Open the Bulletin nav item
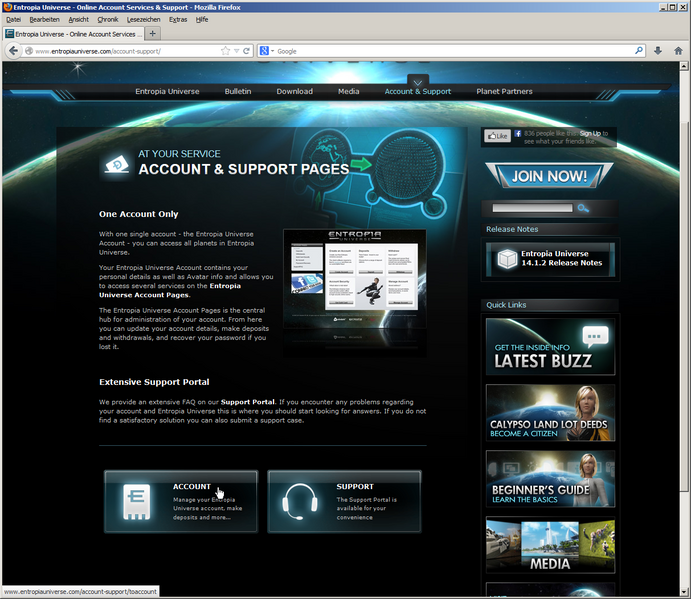Viewport: 691px width, 599px height. [238, 91]
